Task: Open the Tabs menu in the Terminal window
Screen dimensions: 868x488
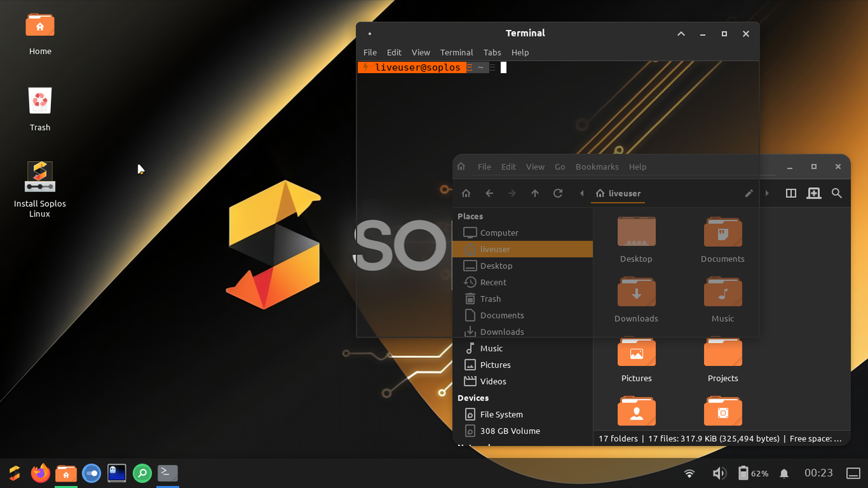Action: point(492,52)
